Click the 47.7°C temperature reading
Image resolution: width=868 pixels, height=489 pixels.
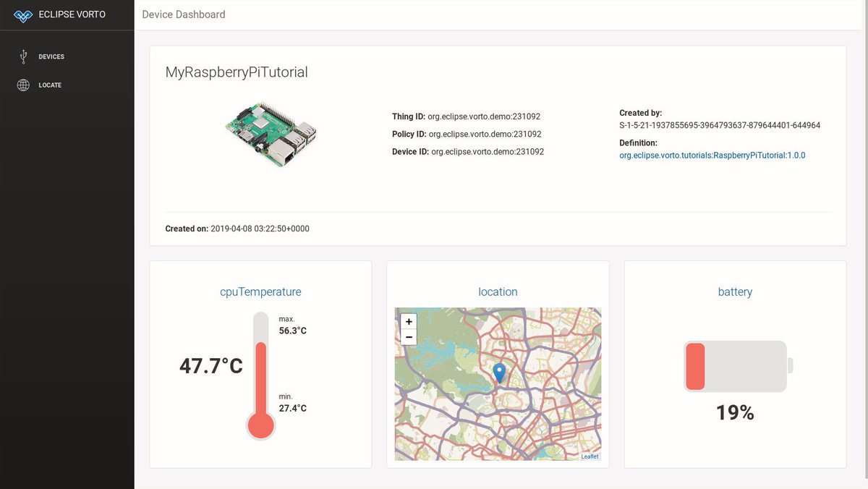click(x=210, y=366)
